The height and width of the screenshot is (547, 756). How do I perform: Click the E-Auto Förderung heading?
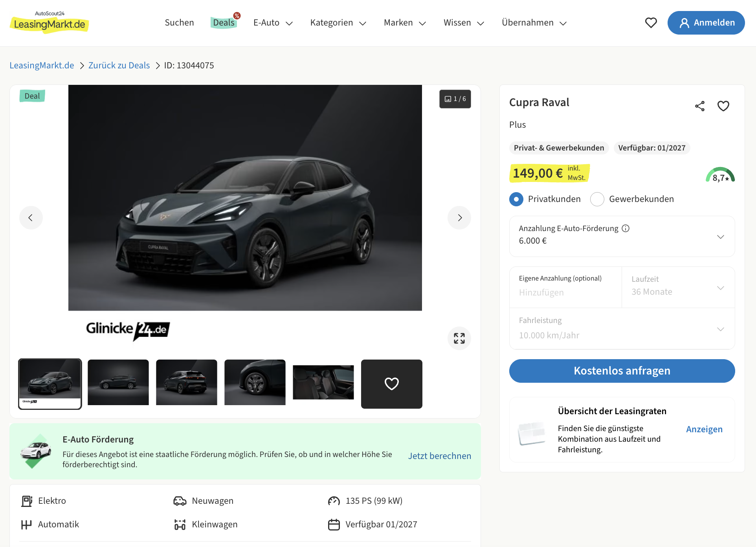pos(98,440)
